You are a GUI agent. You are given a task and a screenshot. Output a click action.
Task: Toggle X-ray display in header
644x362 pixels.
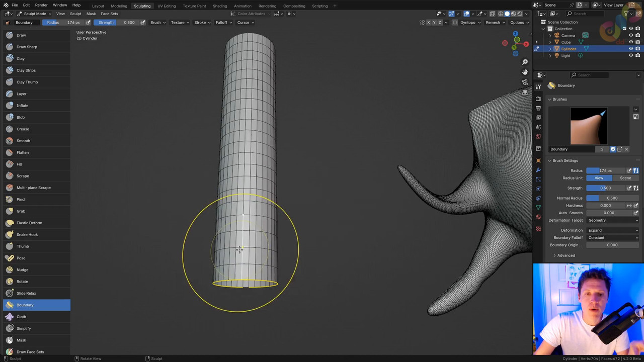(492, 14)
